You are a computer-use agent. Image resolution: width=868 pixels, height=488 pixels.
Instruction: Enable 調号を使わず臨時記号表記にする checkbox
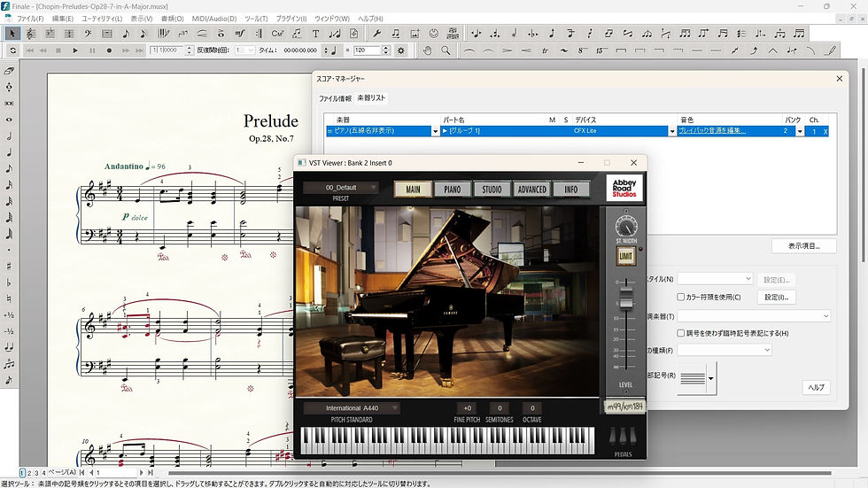tap(681, 333)
